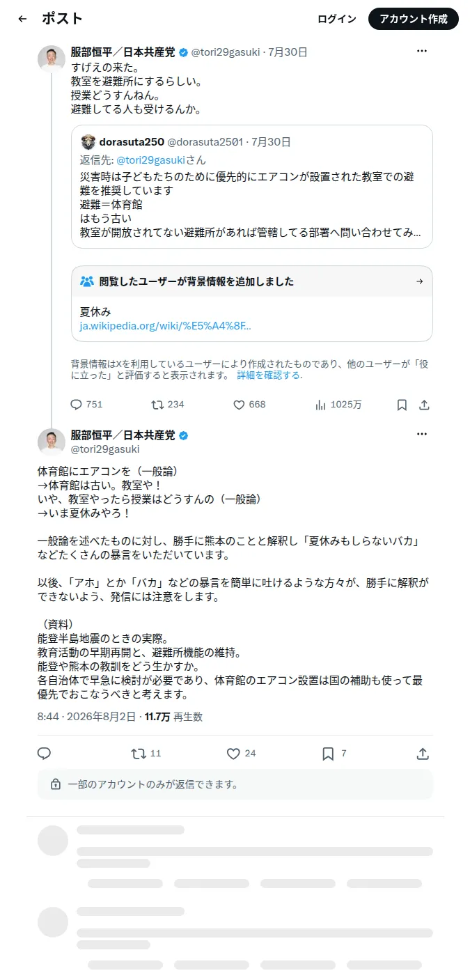Open more options menu on first post

pos(422,51)
